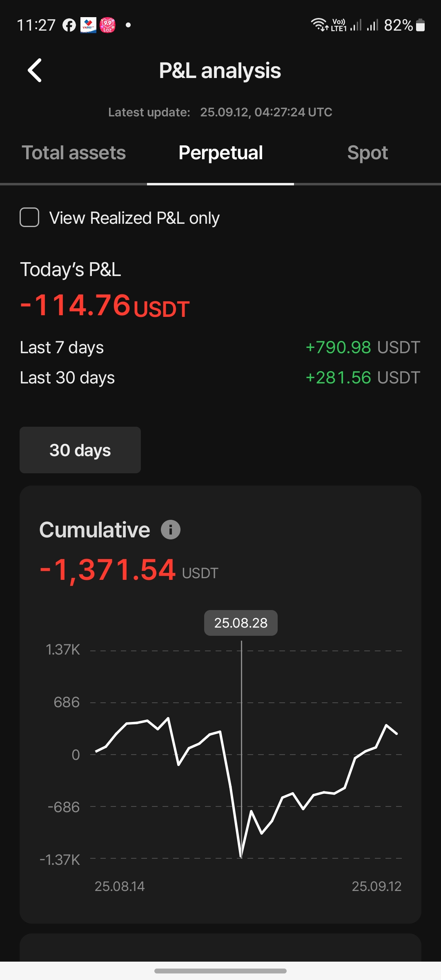Tap the chart line's latest point near 25.09.12
Viewport: 441px width, 980px height.
(x=396, y=733)
